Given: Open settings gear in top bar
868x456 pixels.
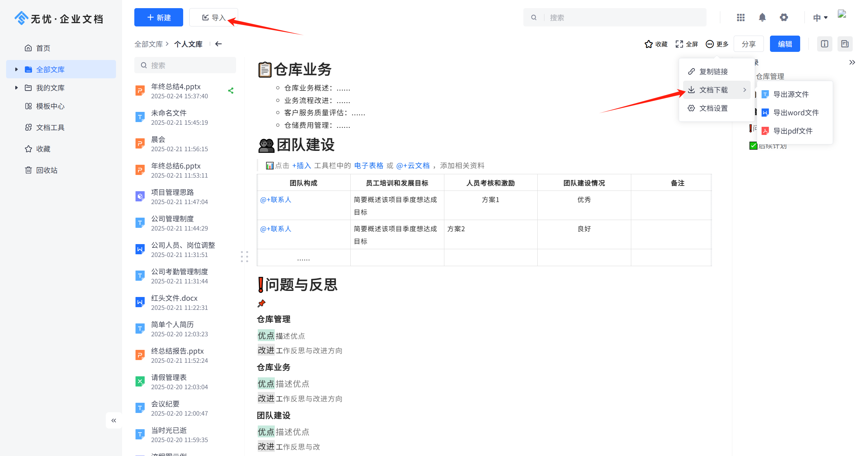Looking at the screenshot, I should pyautogui.click(x=784, y=17).
